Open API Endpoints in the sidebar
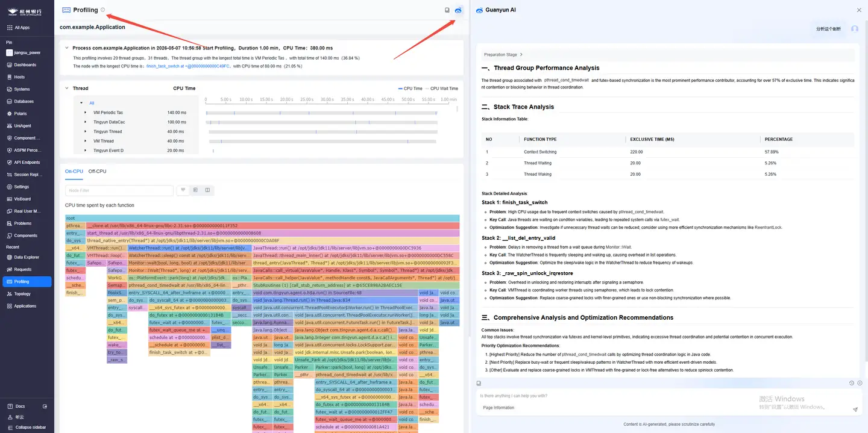The height and width of the screenshot is (433, 868). (x=27, y=162)
